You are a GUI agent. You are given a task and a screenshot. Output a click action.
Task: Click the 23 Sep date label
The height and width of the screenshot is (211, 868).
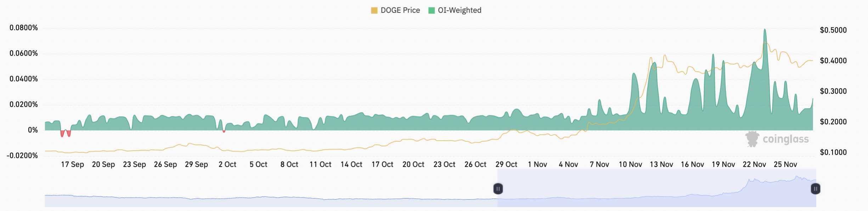pyautogui.click(x=134, y=165)
